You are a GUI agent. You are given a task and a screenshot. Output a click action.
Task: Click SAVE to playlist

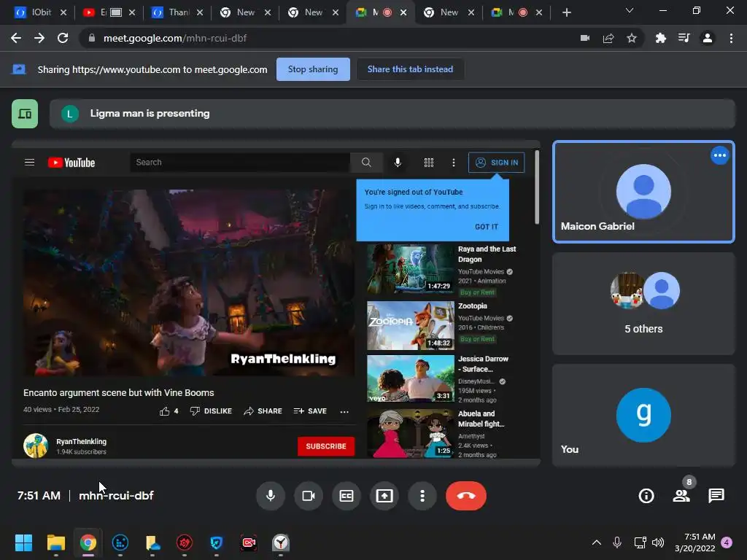coord(310,411)
